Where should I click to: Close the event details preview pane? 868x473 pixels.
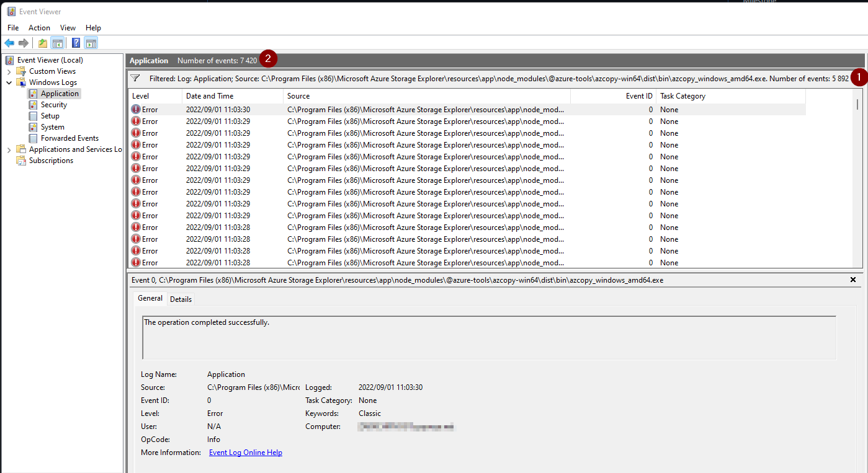[853, 280]
